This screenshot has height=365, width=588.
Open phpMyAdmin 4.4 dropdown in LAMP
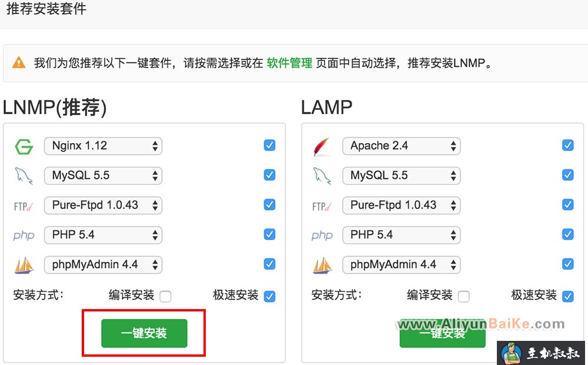tap(401, 265)
